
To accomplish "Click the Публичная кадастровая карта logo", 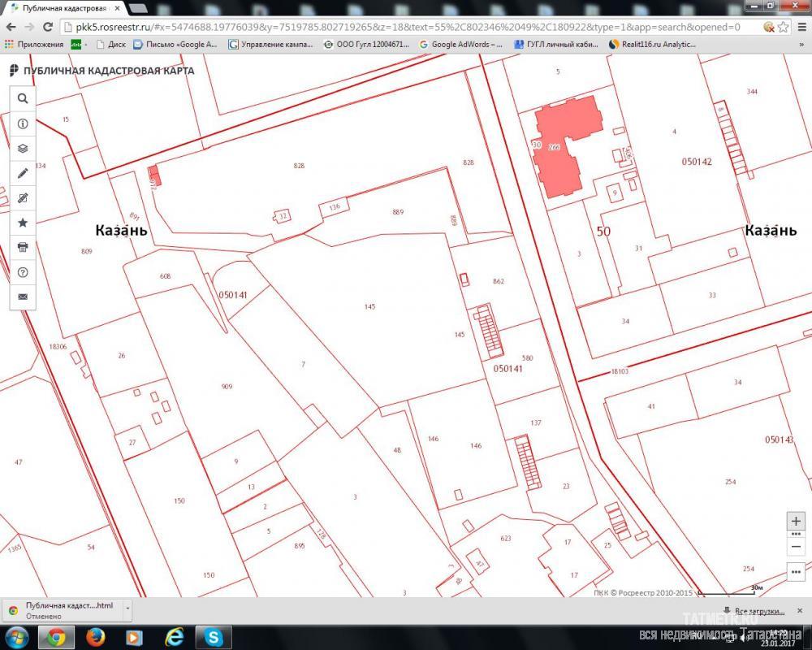I will (x=102, y=71).
